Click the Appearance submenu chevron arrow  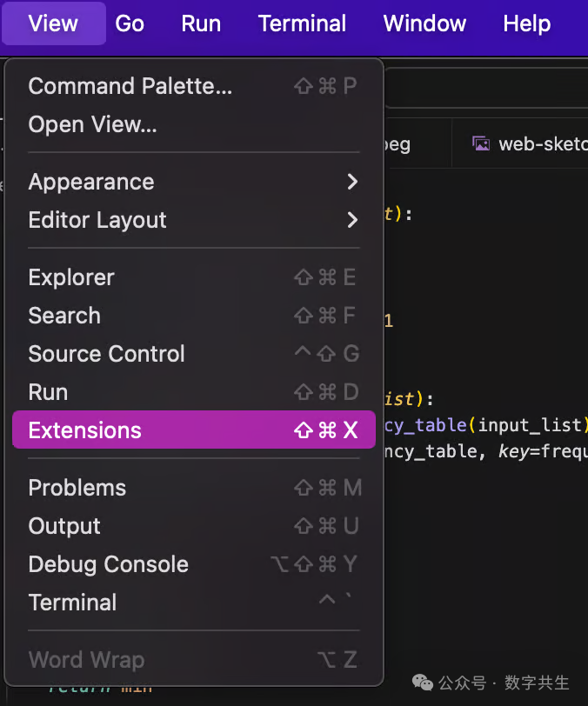click(x=352, y=182)
